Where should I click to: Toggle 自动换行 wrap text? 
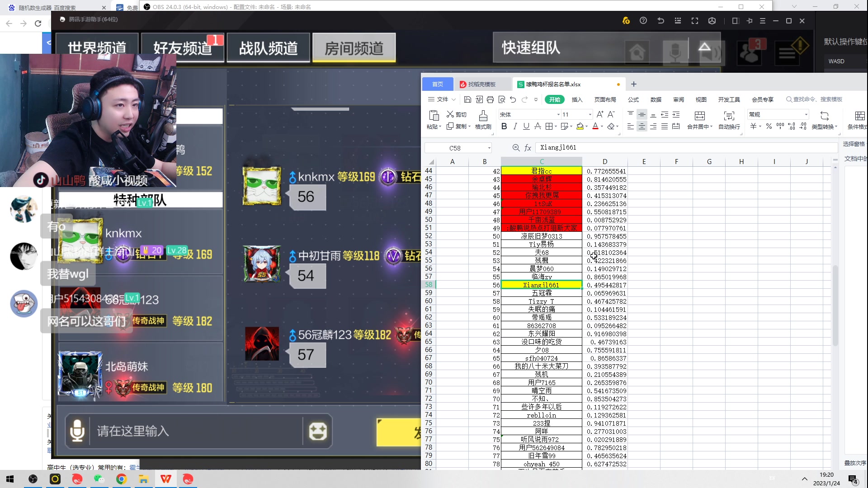coord(729,120)
